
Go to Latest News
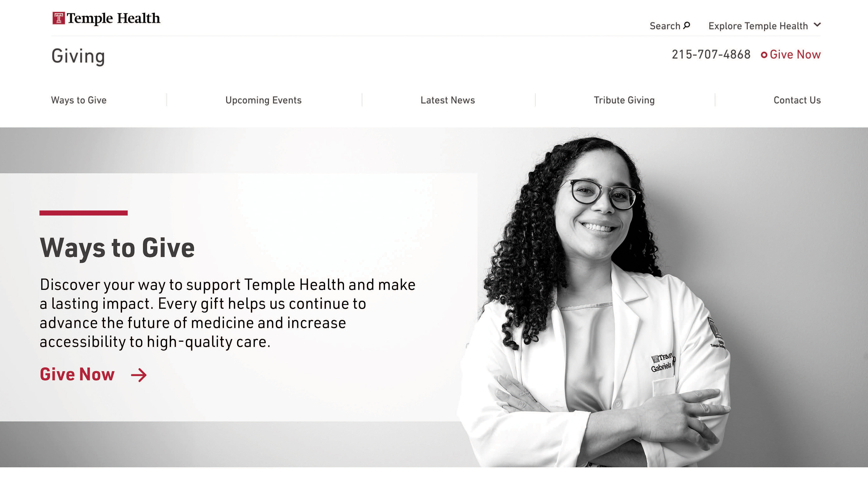pyautogui.click(x=448, y=100)
